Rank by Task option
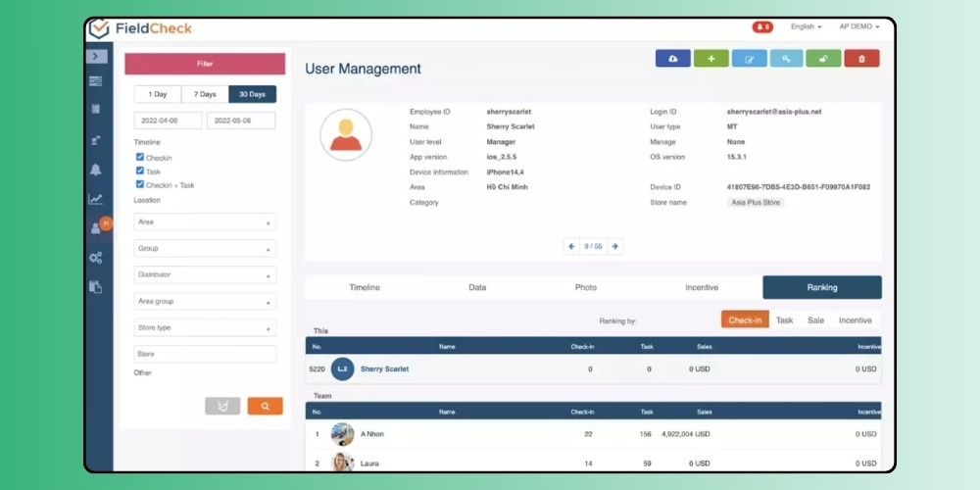980x490 pixels. pos(784,319)
